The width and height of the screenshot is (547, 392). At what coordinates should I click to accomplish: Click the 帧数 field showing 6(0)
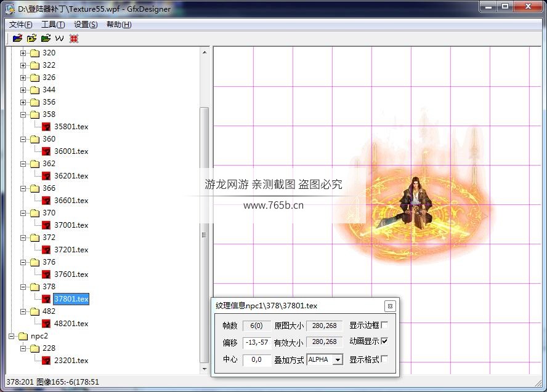point(257,326)
